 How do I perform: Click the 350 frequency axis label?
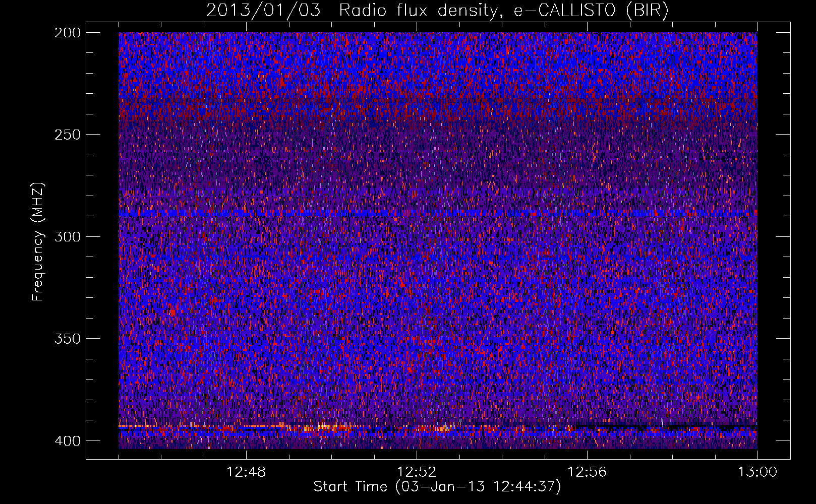[67, 338]
